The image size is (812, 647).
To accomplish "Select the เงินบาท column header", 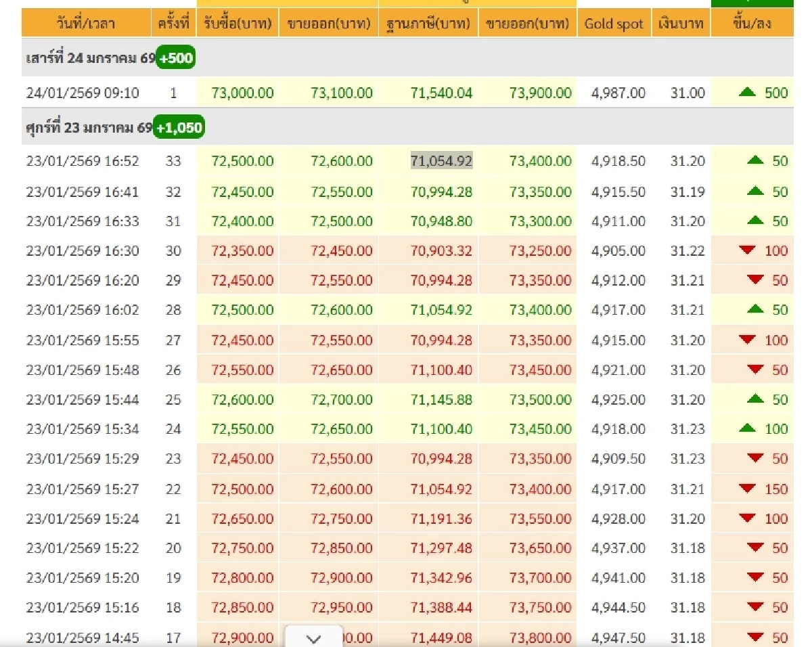I will click(x=679, y=23).
